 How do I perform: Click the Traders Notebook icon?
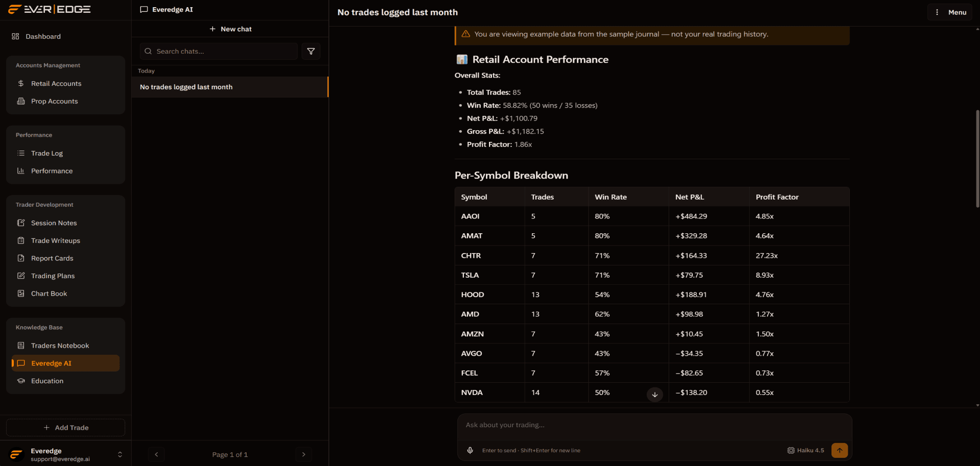pyautogui.click(x=21, y=346)
